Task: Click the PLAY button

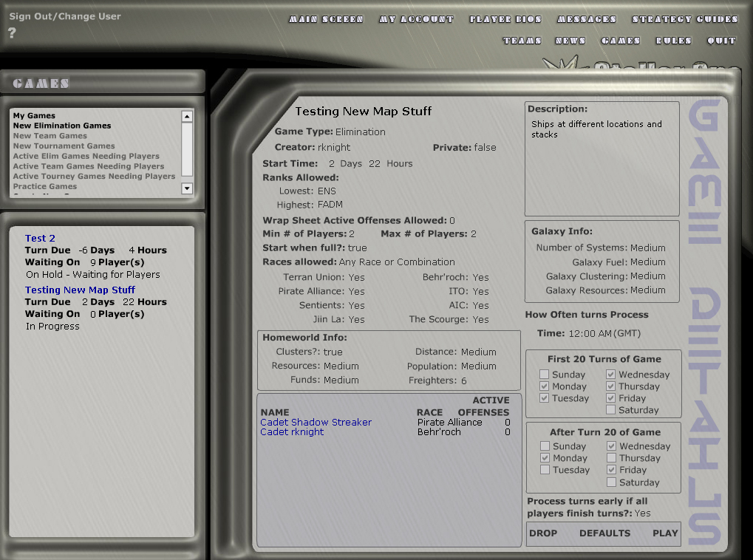Action: (x=665, y=533)
